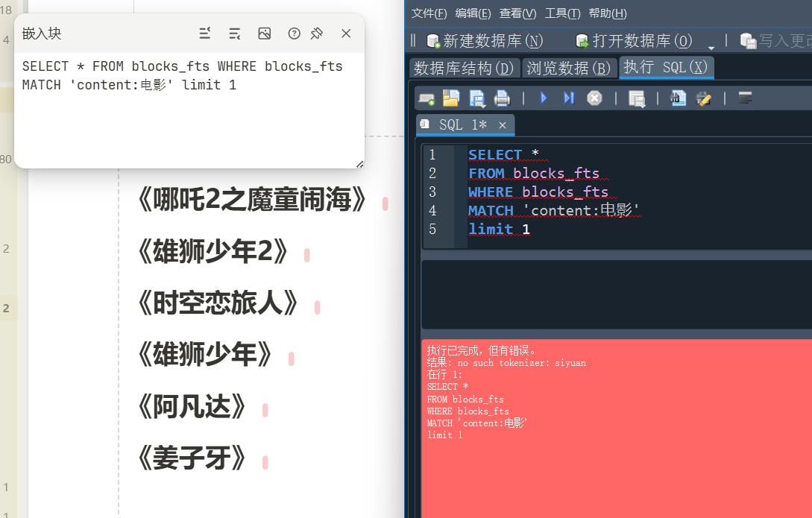This screenshot has height=518, width=812.
Task: Click the empty results pane below editor
Action: pyautogui.click(x=616, y=294)
